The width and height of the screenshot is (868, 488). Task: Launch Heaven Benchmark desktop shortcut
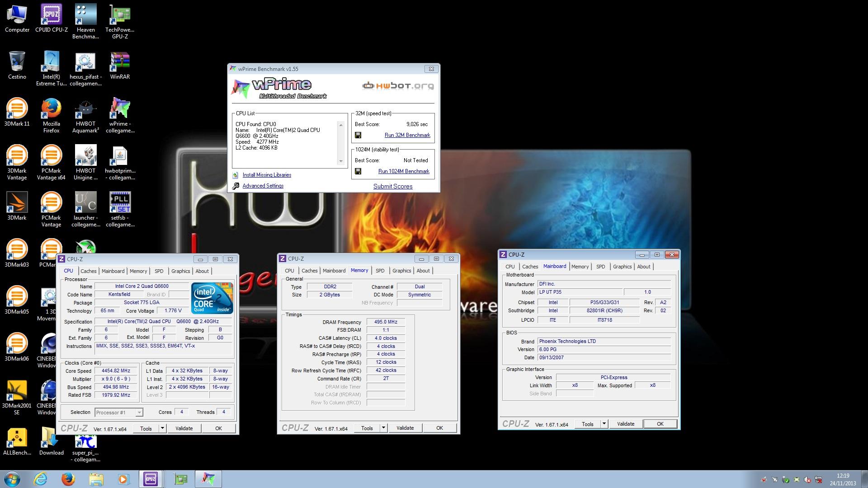pyautogui.click(x=85, y=22)
